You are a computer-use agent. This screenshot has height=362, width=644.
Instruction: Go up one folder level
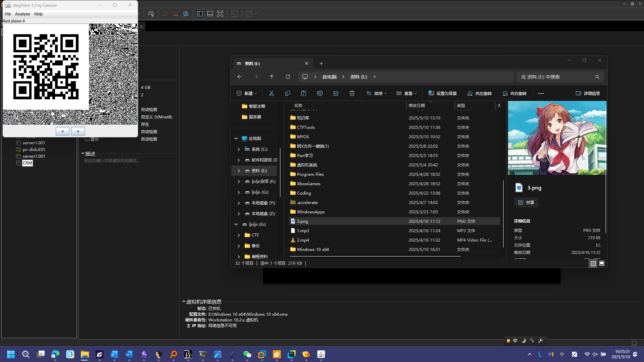pyautogui.click(x=272, y=77)
